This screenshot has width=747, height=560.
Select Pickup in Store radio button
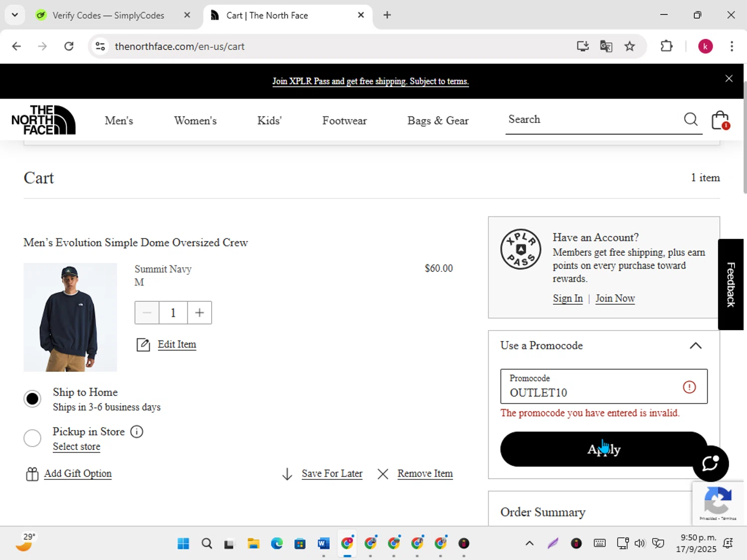click(x=32, y=438)
